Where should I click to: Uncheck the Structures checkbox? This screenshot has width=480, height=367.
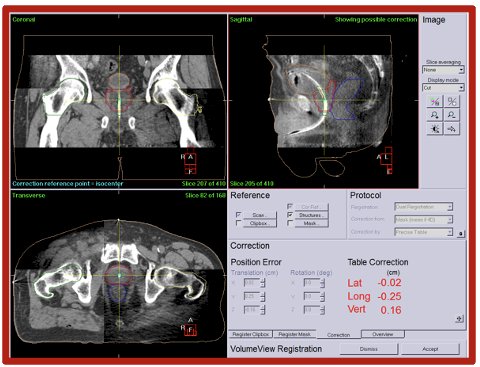point(290,215)
